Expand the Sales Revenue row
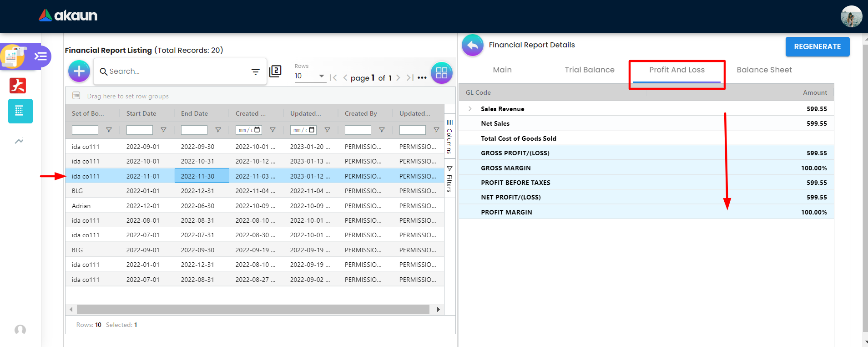 [470, 109]
